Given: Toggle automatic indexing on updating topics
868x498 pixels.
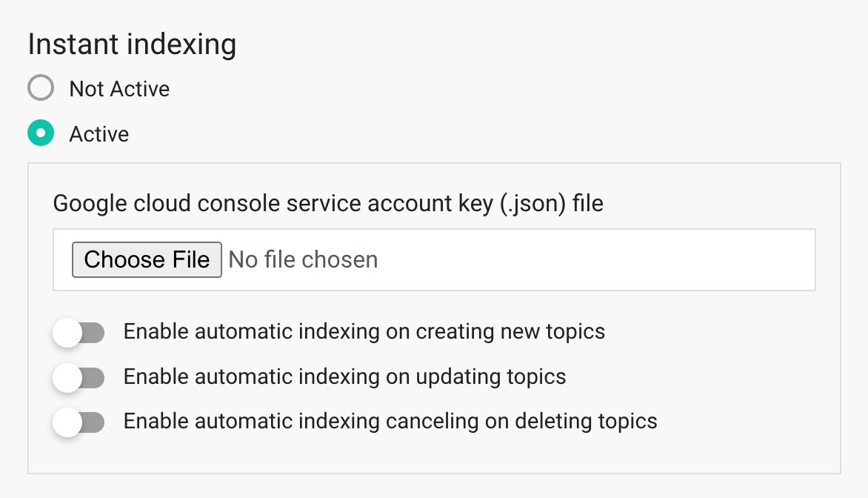Looking at the screenshot, I should 78,378.
